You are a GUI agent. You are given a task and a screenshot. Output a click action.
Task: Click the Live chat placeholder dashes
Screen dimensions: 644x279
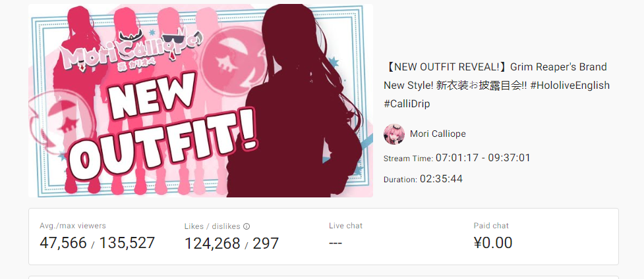point(336,243)
